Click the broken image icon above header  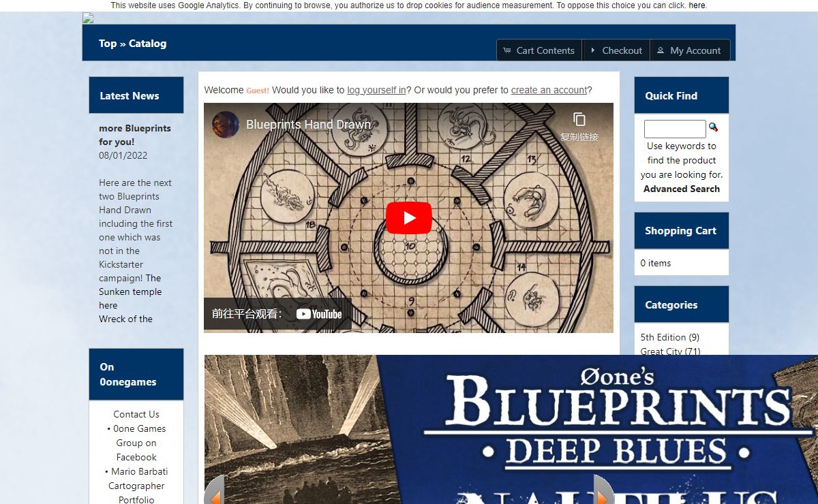click(x=88, y=18)
